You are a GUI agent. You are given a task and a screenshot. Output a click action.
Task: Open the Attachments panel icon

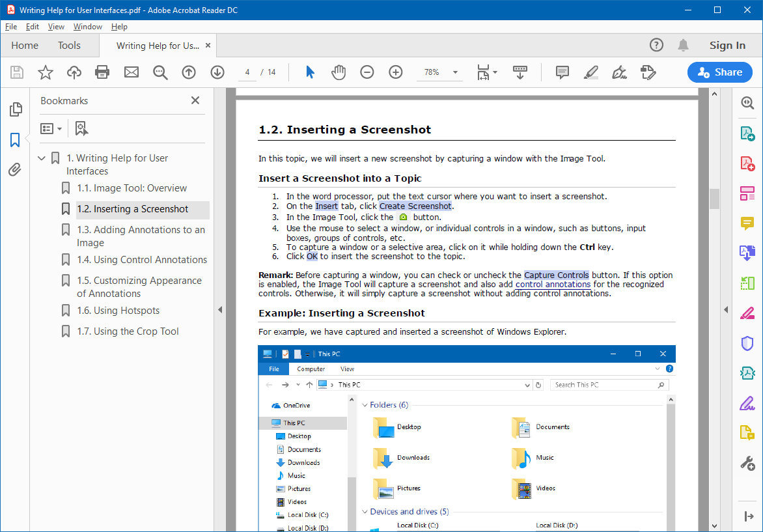[x=15, y=170]
